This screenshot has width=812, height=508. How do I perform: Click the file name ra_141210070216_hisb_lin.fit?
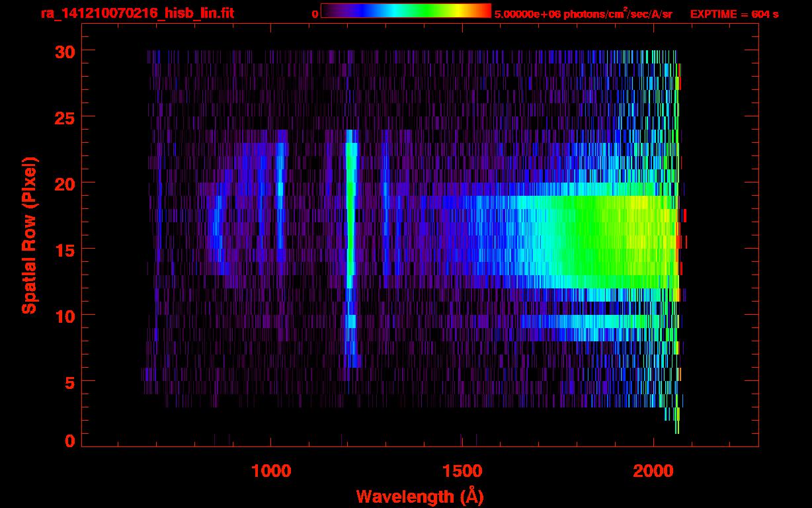click(137, 13)
